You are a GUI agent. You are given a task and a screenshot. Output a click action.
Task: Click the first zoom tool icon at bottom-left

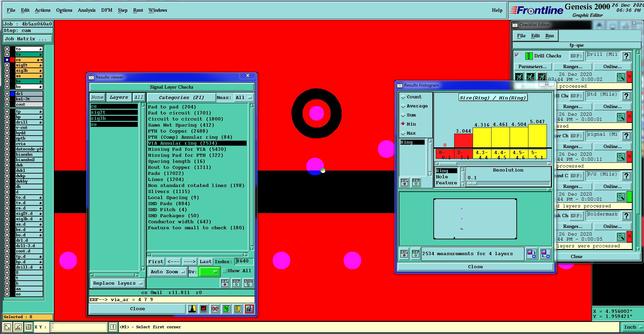pyautogui.click(x=7, y=327)
